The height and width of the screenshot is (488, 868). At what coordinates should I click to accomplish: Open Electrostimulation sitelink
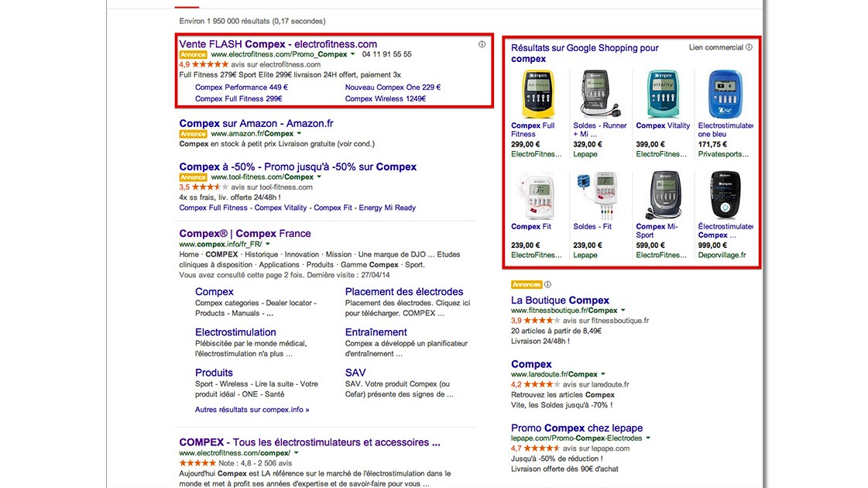pos(235,332)
